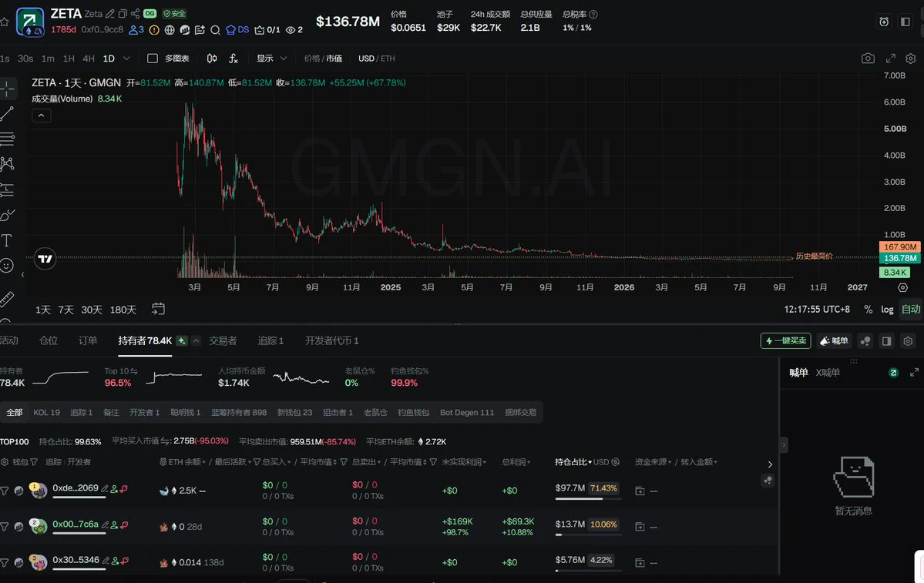Toggle the holders table side-panel layout icon

886,341
